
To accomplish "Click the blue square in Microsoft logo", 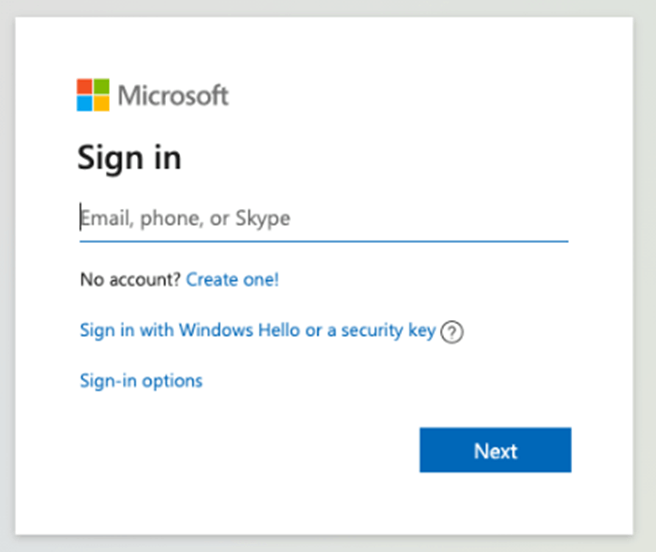I will (x=85, y=103).
